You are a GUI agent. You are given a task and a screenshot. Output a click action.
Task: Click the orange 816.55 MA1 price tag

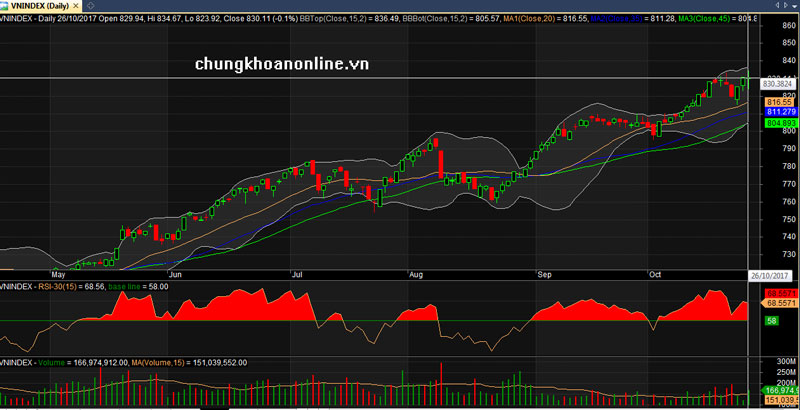tap(779, 102)
